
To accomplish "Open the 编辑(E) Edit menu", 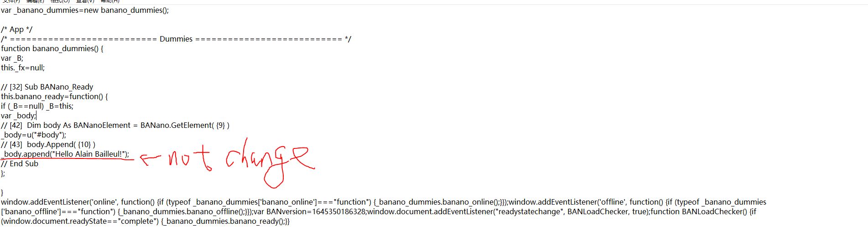I will click(x=35, y=1).
